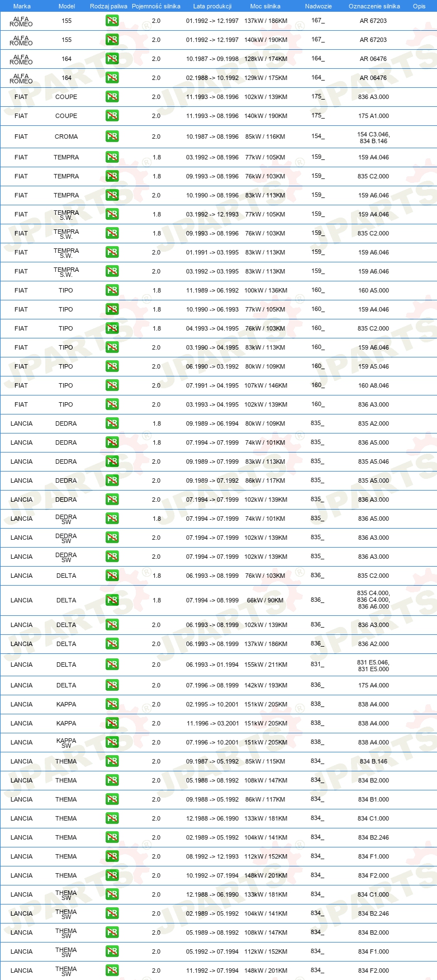The height and width of the screenshot is (980, 437).
Task: Select the 142kW / 193KM power value
Action: coord(265,685)
